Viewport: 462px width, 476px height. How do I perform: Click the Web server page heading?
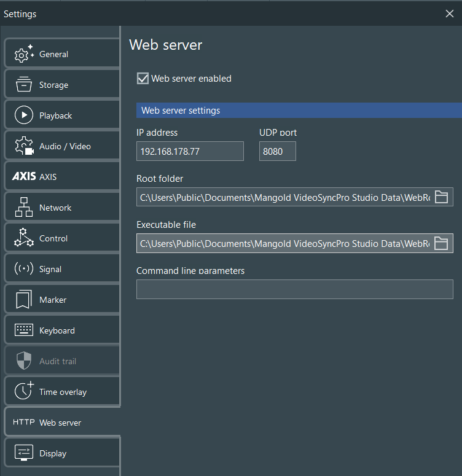165,45
